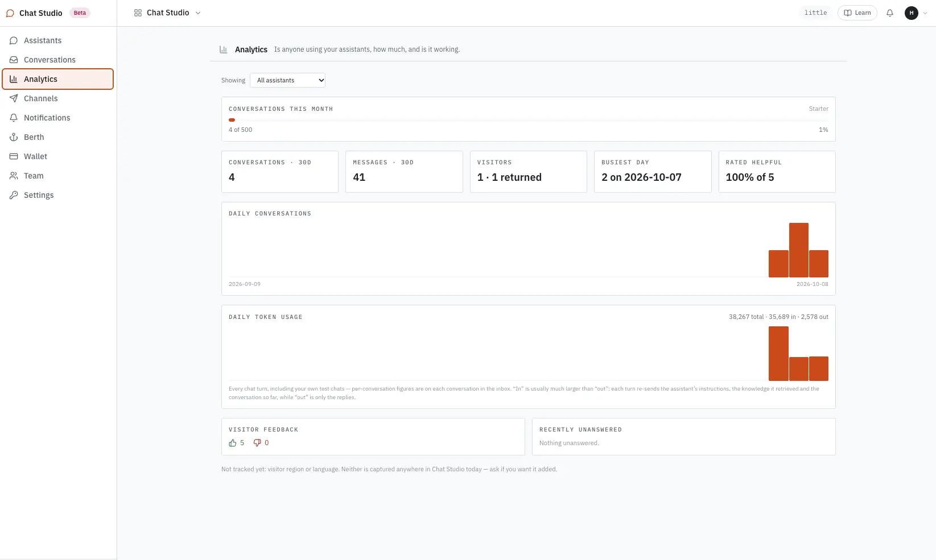Click the conversations this month progress bar
Screen dimensions: 936x560
pyautogui.click(x=529, y=120)
